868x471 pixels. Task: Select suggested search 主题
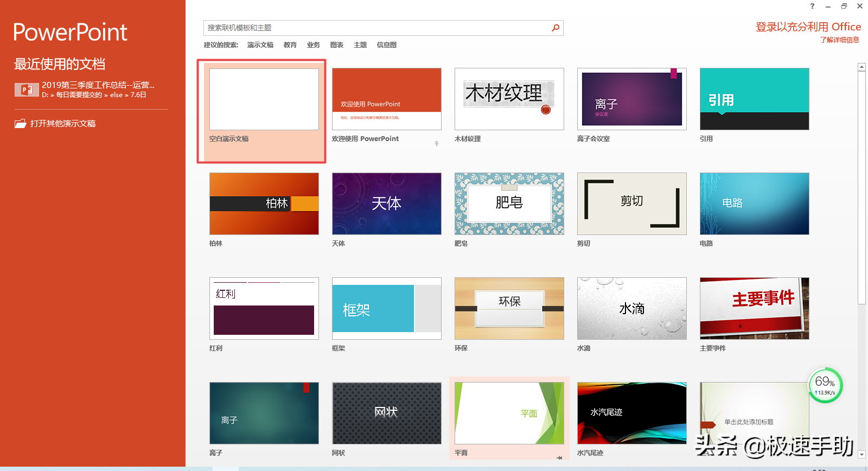[x=360, y=45]
